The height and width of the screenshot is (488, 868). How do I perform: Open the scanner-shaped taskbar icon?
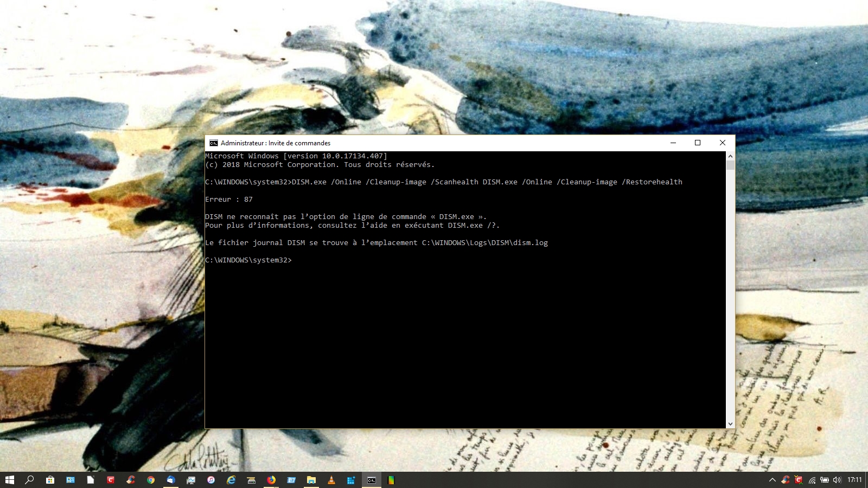(x=251, y=480)
